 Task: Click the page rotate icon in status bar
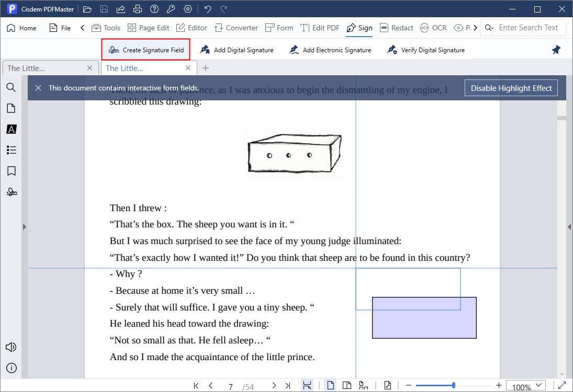pos(387,385)
